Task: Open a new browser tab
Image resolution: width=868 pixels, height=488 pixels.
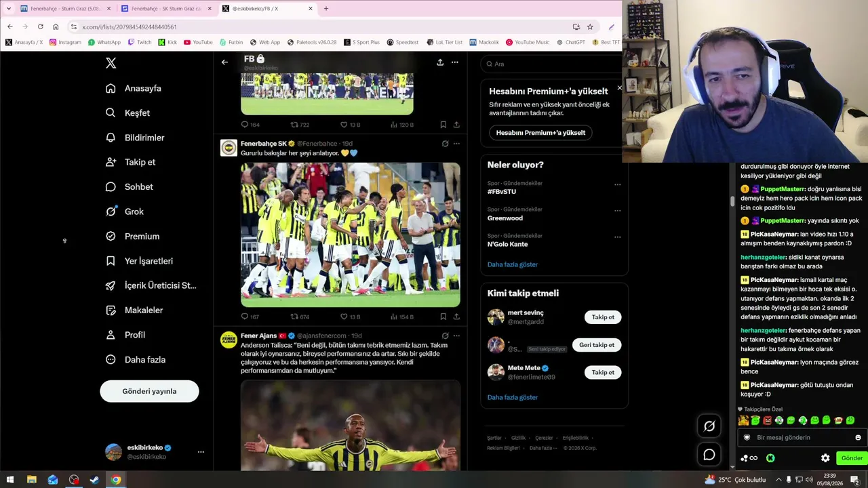Action: coord(326,9)
